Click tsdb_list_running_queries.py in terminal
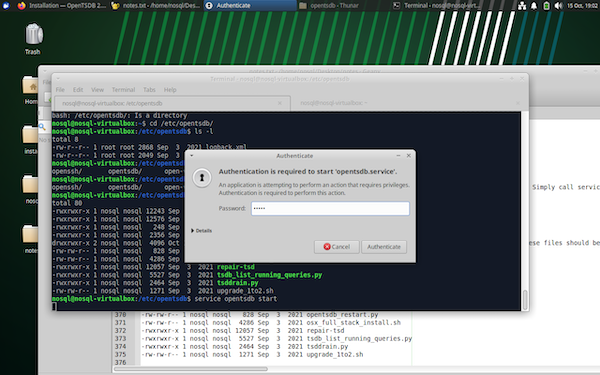This screenshot has height=375, width=600. pos(269,275)
